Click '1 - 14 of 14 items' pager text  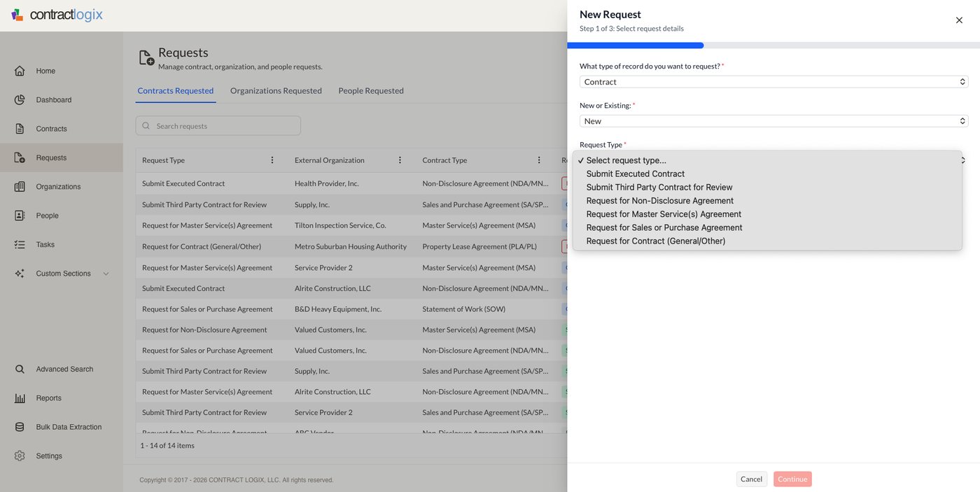167,445
